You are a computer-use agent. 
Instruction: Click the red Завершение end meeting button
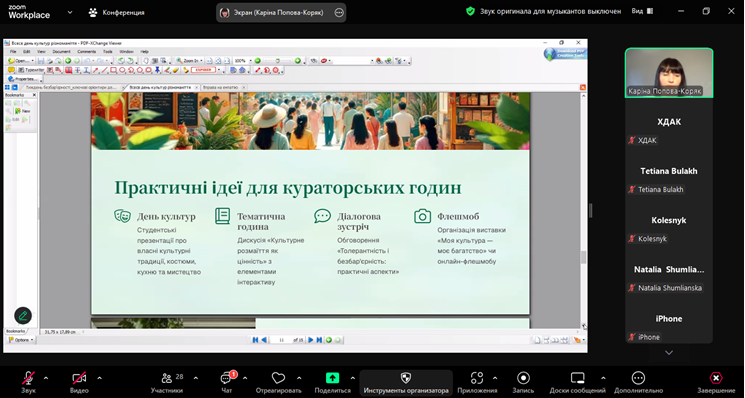point(716,382)
